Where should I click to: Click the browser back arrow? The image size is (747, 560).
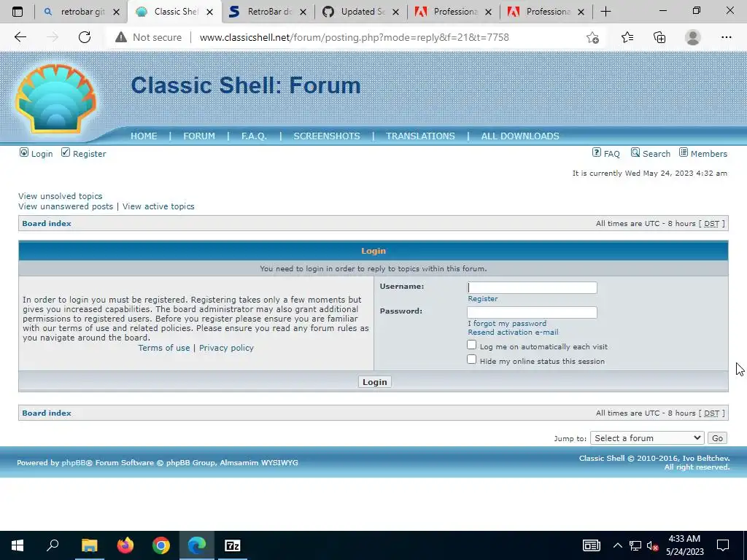point(20,37)
